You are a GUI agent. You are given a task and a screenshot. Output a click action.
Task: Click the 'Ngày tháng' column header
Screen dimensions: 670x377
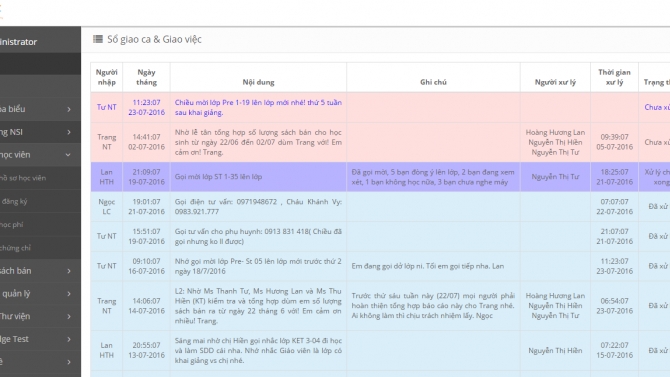click(146, 77)
